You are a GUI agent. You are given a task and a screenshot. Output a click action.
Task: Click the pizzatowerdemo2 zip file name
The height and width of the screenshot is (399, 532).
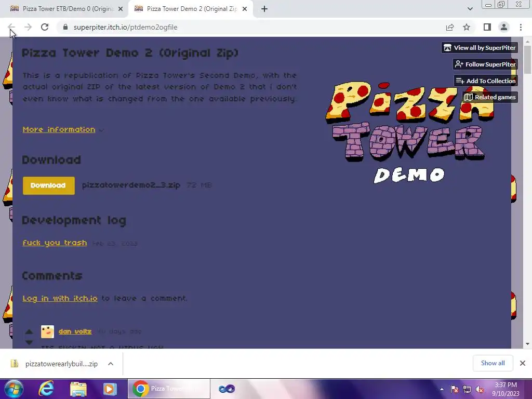pos(131,185)
